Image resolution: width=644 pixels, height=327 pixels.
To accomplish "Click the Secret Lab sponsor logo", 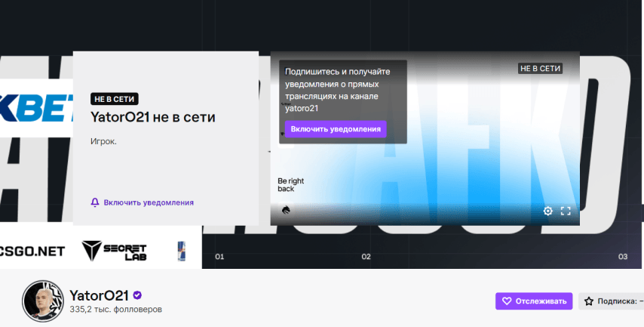I will pyautogui.click(x=114, y=250).
